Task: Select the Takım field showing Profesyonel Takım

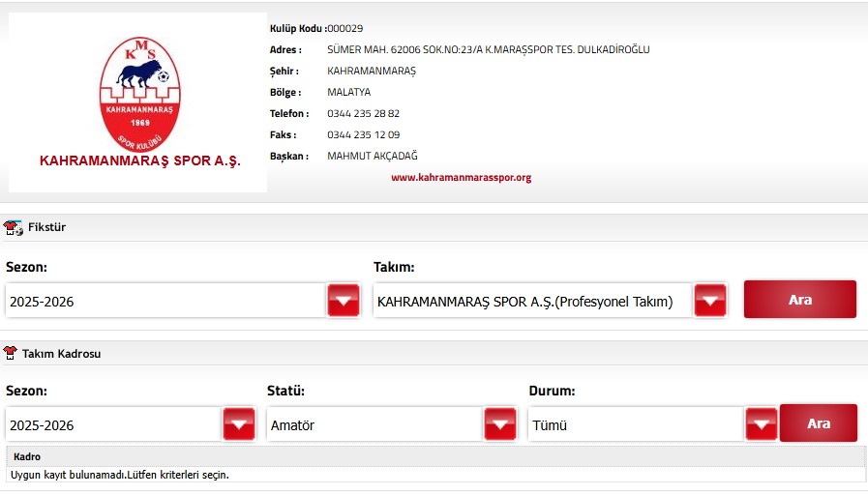Action: pyautogui.click(x=532, y=301)
